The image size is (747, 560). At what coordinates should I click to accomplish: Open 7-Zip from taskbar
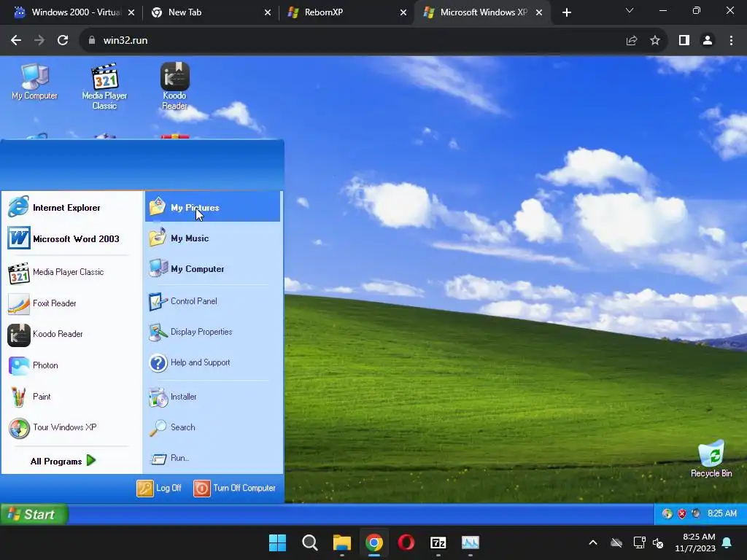click(x=438, y=542)
